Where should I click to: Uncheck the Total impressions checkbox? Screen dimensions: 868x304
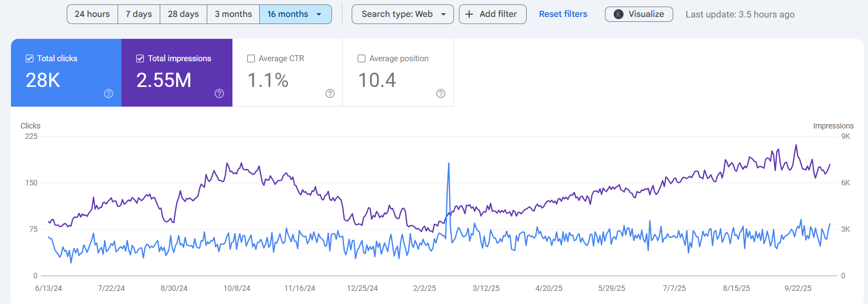140,59
